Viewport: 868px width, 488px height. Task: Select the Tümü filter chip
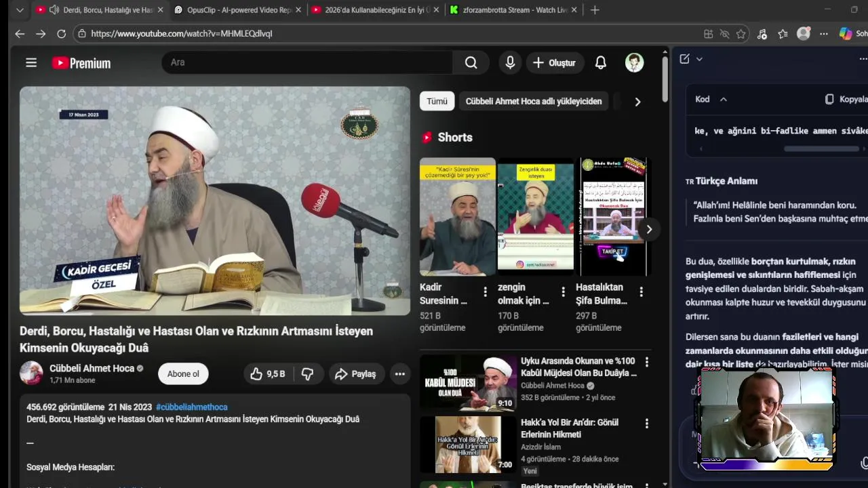437,101
